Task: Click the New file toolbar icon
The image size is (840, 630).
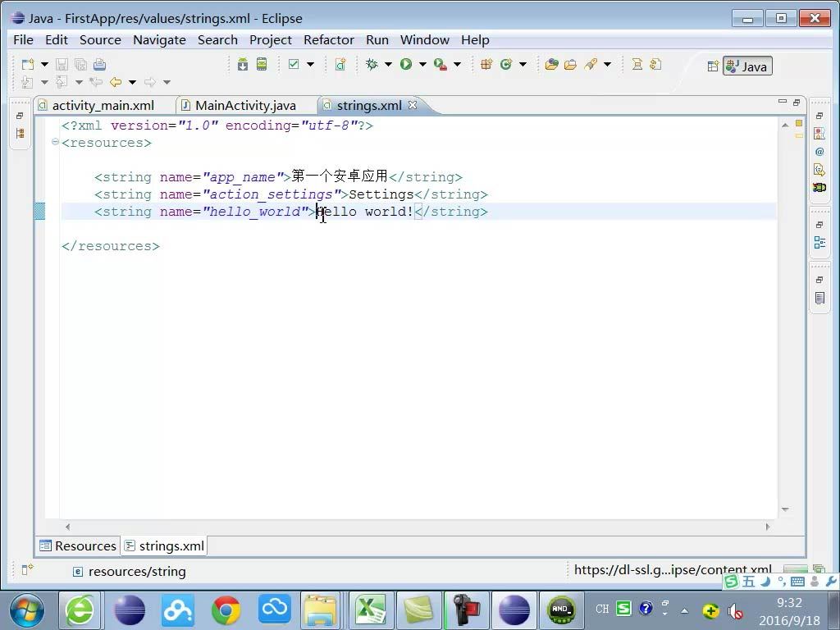Action: (x=28, y=64)
